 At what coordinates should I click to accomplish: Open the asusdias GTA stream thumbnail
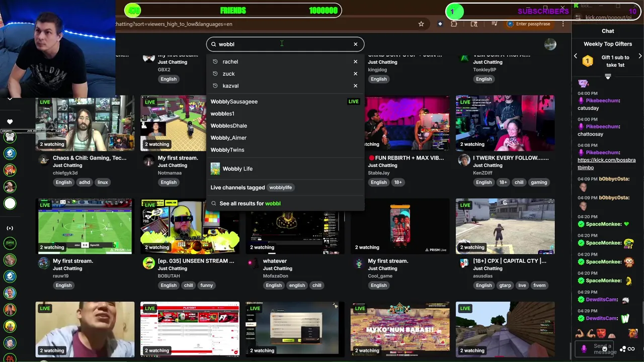click(x=505, y=226)
